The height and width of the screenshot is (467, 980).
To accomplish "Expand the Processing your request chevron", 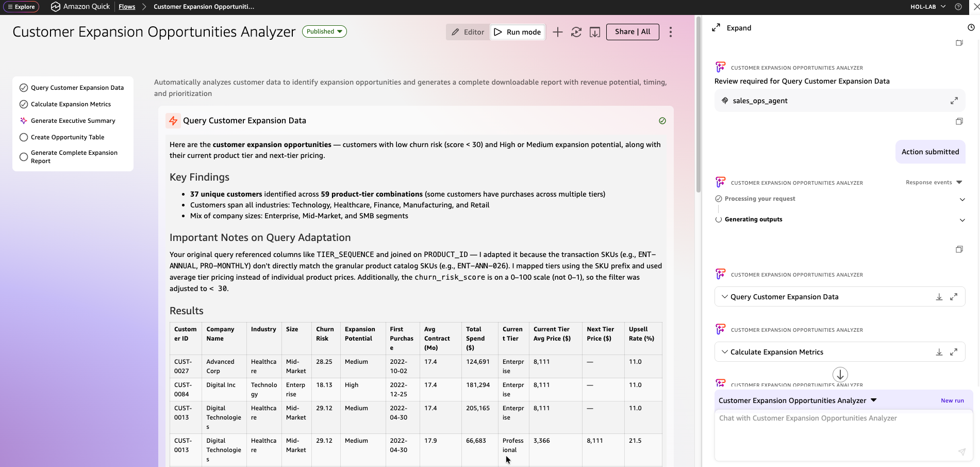I will 962,200.
